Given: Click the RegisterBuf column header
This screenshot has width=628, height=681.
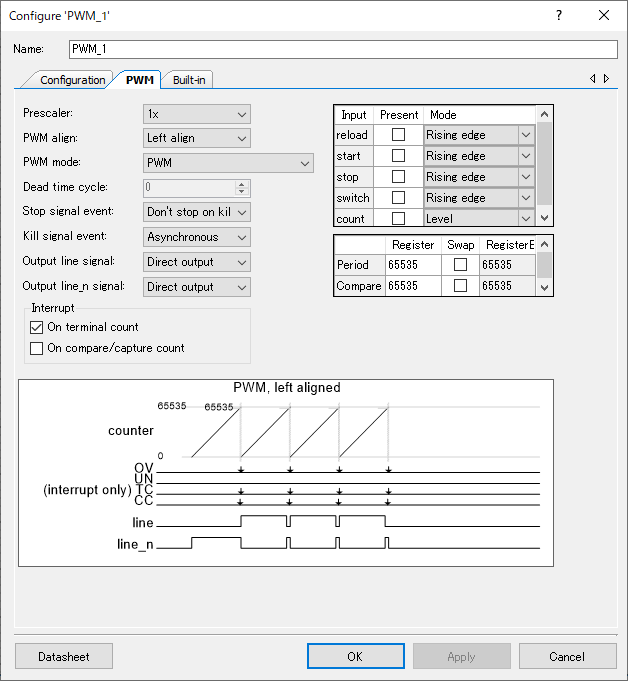Looking at the screenshot, I should point(508,245).
